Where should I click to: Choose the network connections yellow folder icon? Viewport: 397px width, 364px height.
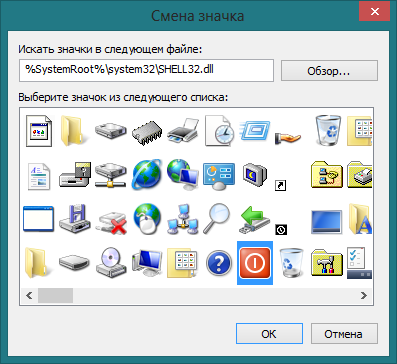click(x=327, y=174)
